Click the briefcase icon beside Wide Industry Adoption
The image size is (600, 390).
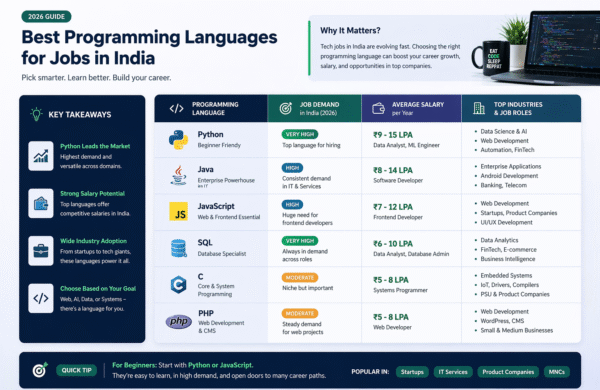41,251
